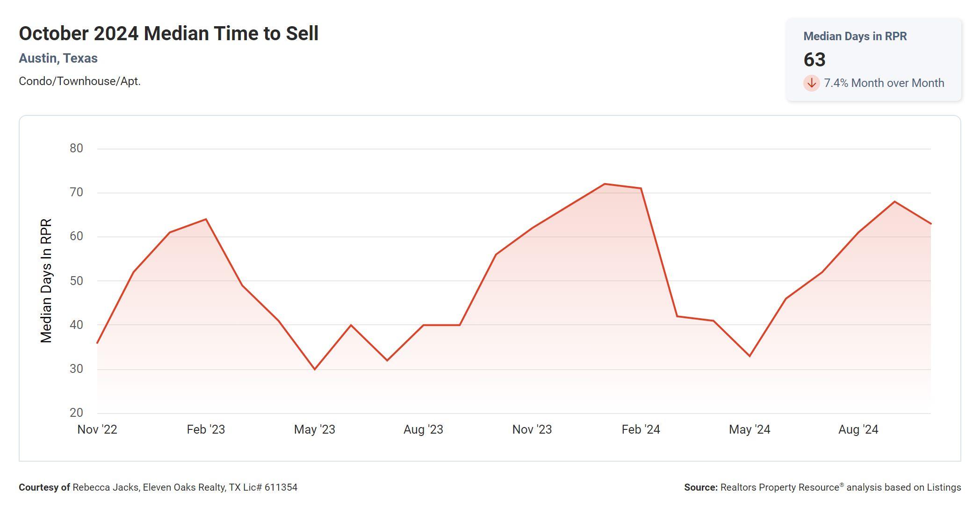Click the Nov '23 x-axis label
980x514 pixels.
(532, 429)
